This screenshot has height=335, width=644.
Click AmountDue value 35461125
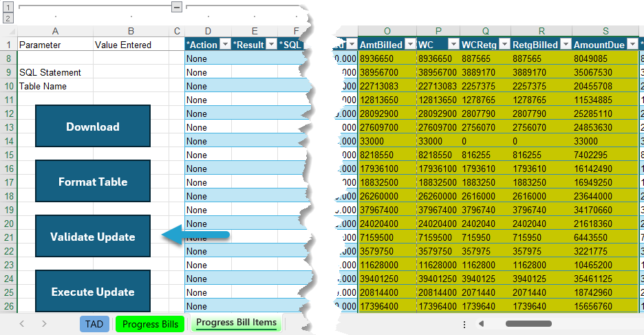pyautogui.click(x=605, y=279)
